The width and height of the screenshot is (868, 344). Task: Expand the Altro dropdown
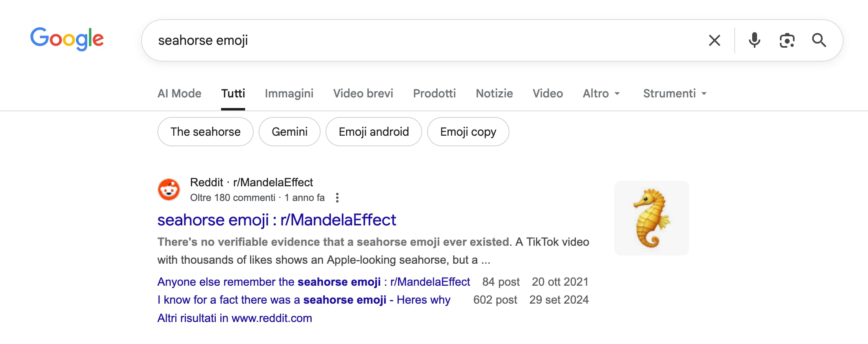click(x=601, y=94)
